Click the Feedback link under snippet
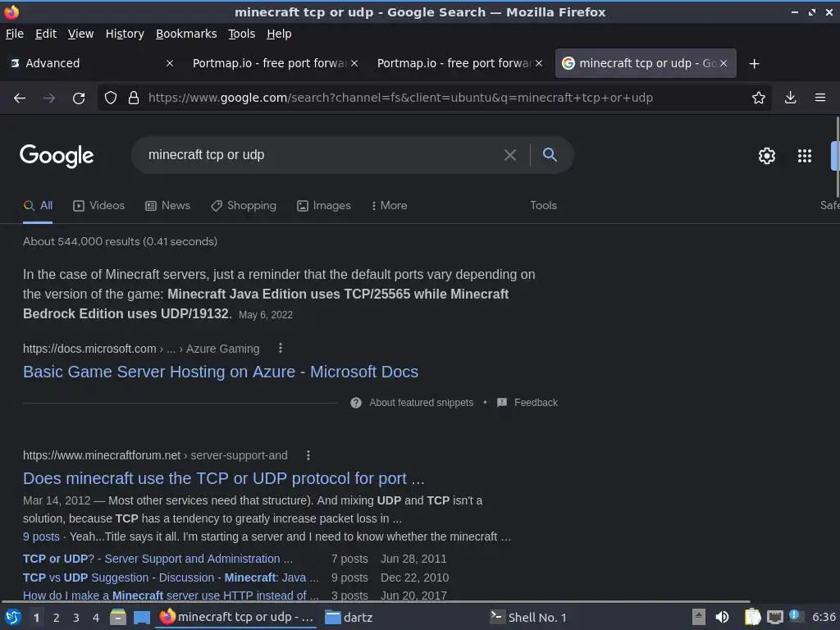This screenshot has width=840, height=630. (536, 403)
